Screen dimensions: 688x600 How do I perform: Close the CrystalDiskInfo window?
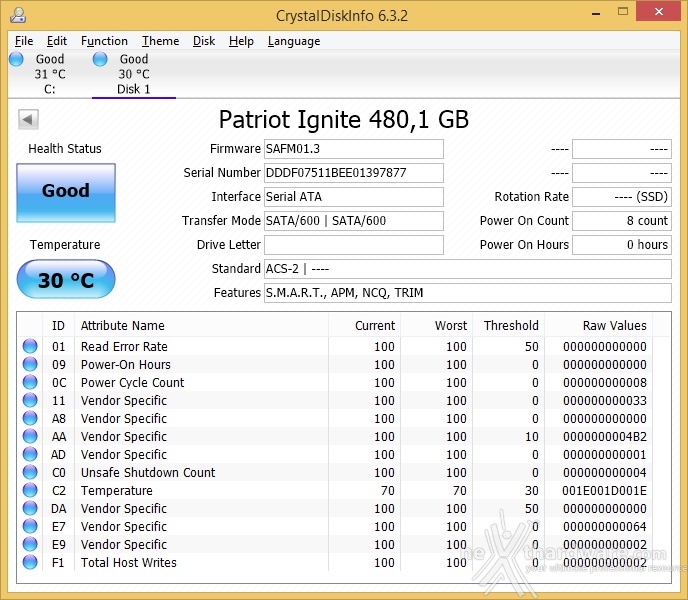click(659, 11)
